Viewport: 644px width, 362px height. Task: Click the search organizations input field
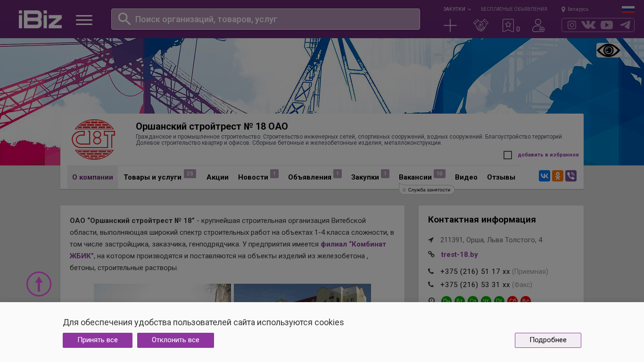coord(265,19)
